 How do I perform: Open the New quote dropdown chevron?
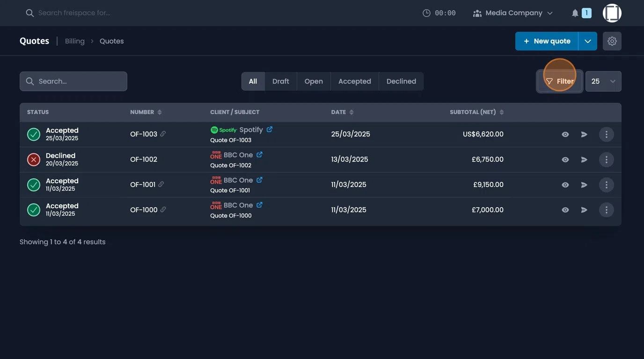587,41
